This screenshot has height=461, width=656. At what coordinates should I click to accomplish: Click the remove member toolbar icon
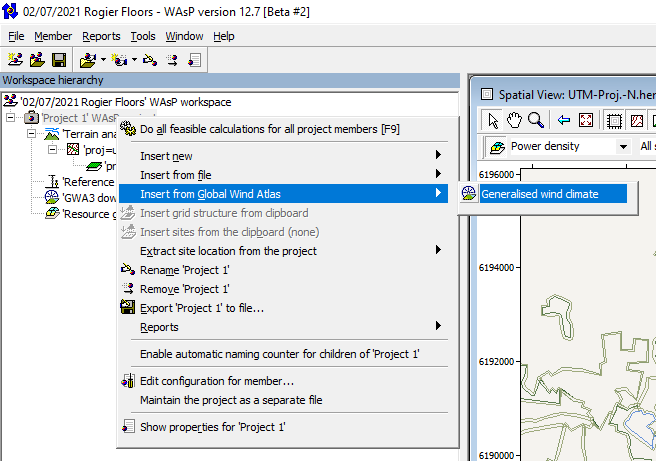[x=172, y=60]
